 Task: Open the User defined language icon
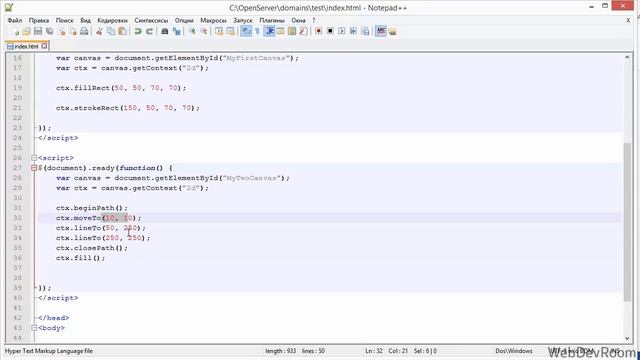(x=280, y=31)
